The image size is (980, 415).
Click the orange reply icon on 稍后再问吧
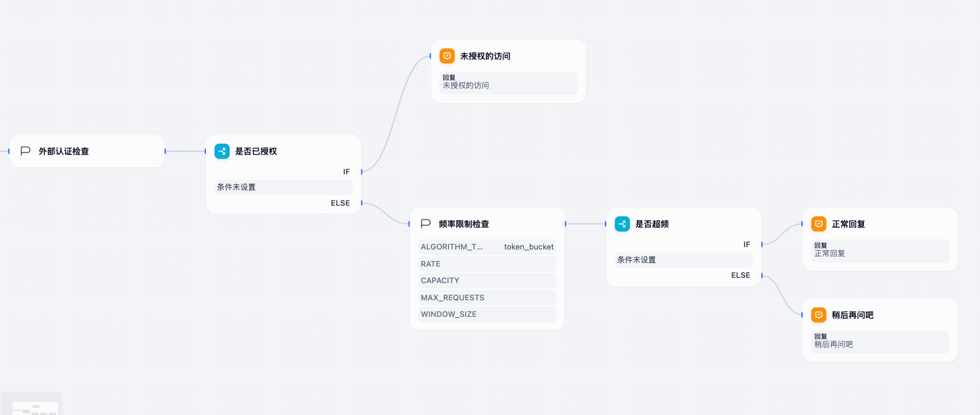(x=818, y=315)
